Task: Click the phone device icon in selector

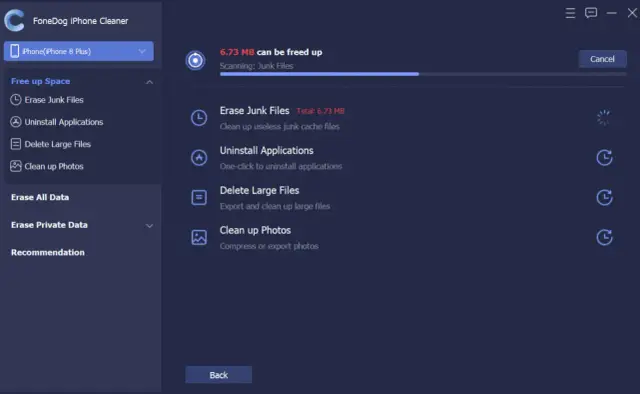Action: [x=15, y=51]
